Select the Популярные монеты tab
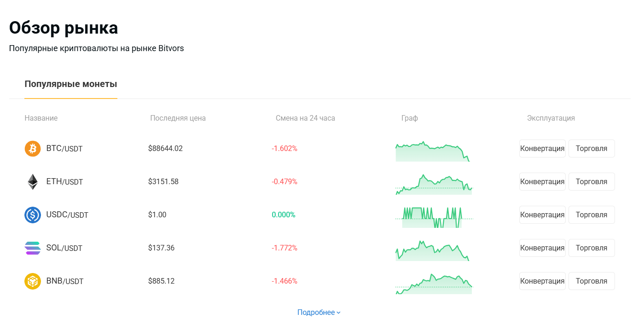The height and width of the screenshot is (331, 644). coord(71,84)
